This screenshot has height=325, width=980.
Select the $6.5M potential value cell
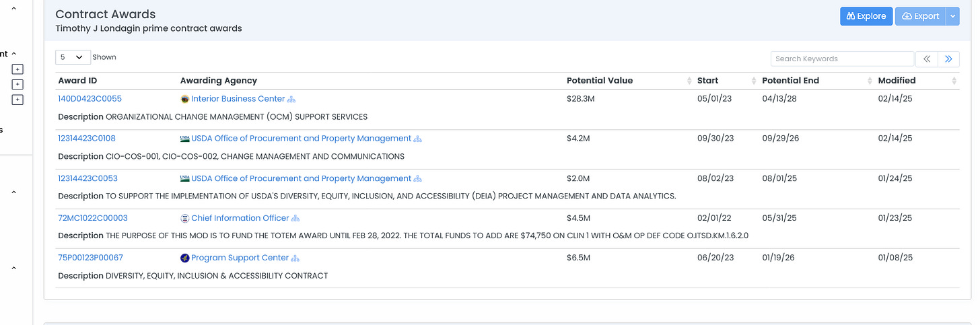pos(578,258)
